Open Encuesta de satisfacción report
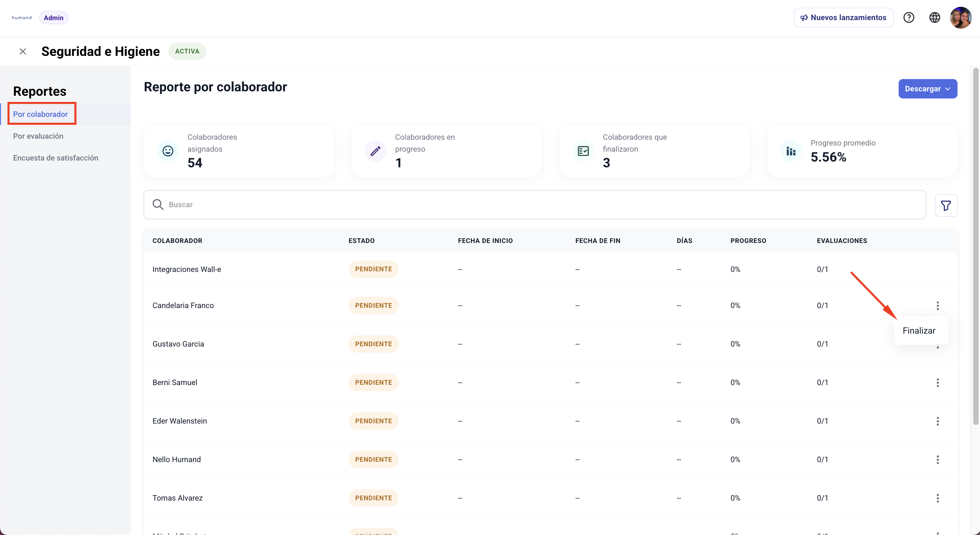The width and height of the screenshot is (980, 535). click(x=56, y=158)
